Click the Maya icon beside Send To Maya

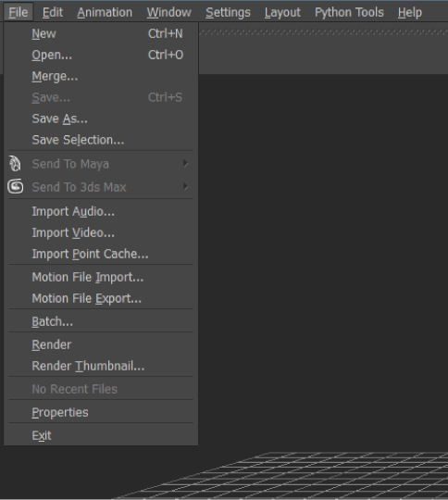click(x=15, y=164)
